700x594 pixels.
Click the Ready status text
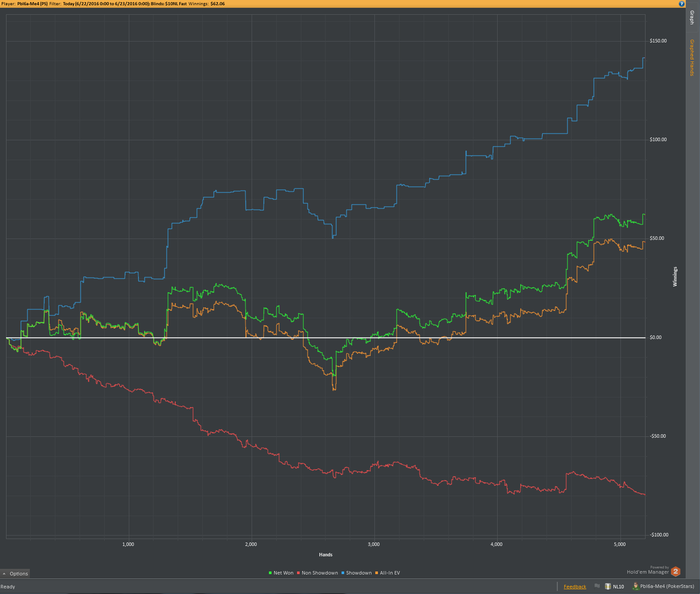tap(8, 587)
